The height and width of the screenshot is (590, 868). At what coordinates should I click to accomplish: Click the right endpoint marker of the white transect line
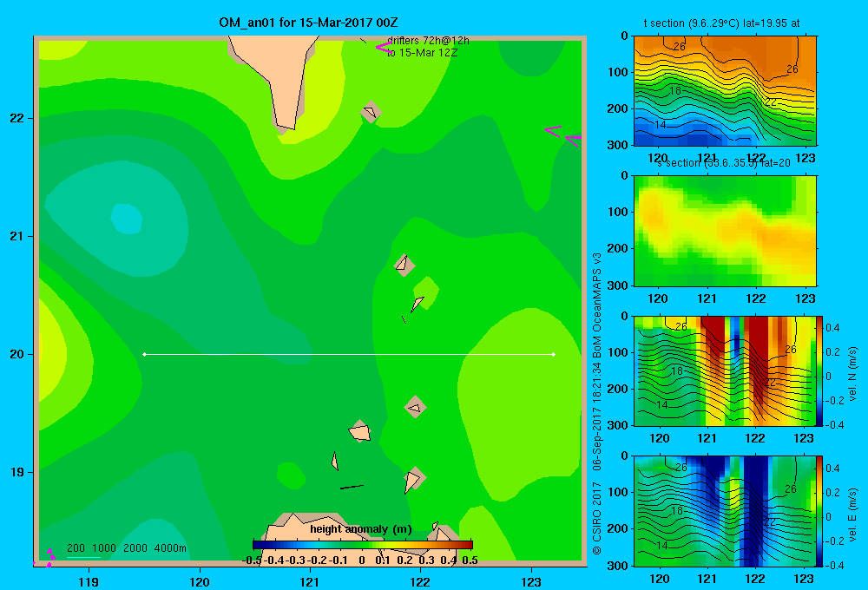(554, 354)
